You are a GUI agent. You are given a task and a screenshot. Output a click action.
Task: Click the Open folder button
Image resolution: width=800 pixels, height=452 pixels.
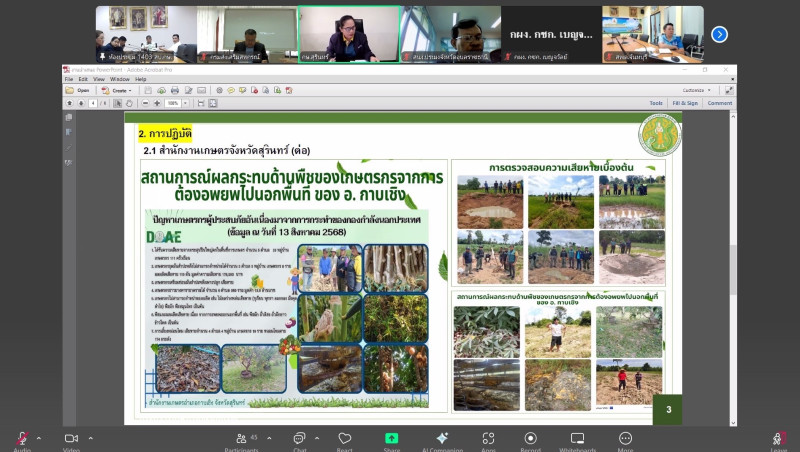(x=78, y=90)
